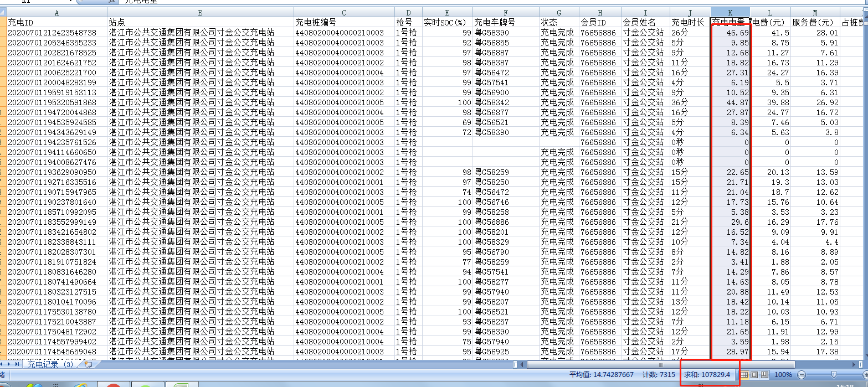
Task: Select the 会员姓名 header cell
Action: coord(645,23)
